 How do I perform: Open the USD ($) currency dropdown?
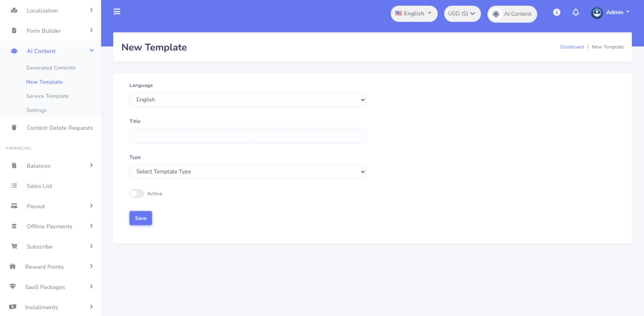click(462, 14)
